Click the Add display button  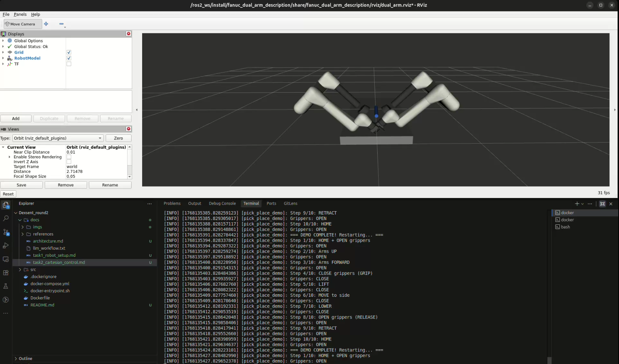pos(16,119)
